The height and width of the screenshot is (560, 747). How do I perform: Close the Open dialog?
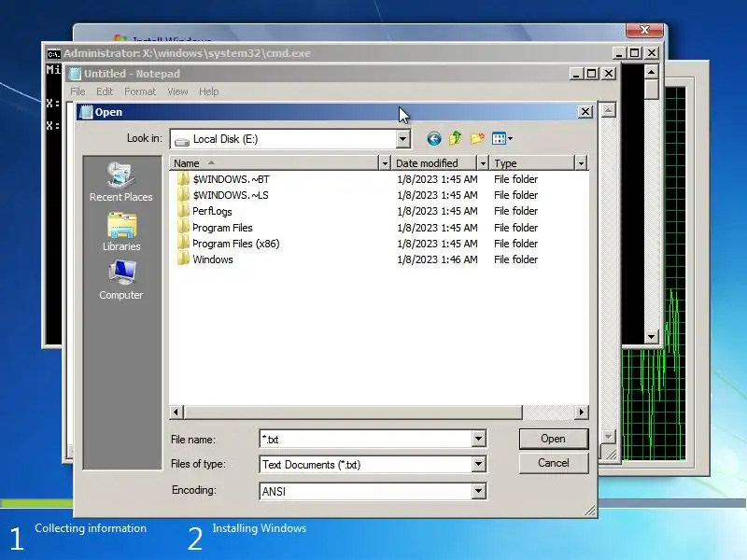click(585, 112)
